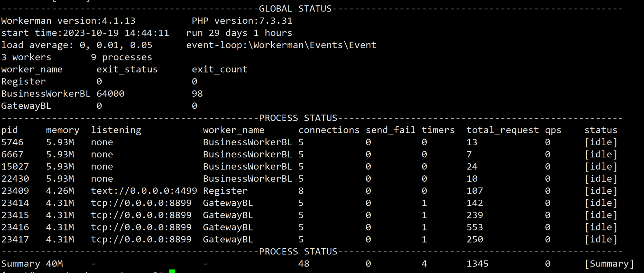
Task: Select GatewayBL in the global status table
Action: [26, 106]
